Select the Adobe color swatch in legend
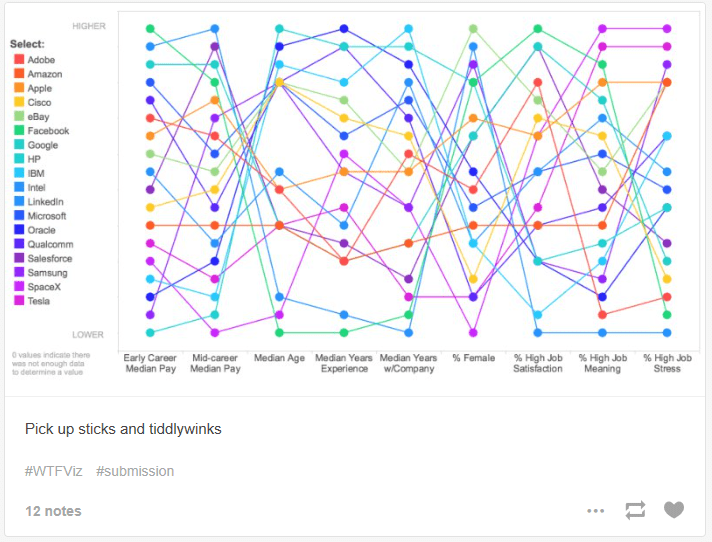This screenshot has height=542, width=712. pos(19,60)
